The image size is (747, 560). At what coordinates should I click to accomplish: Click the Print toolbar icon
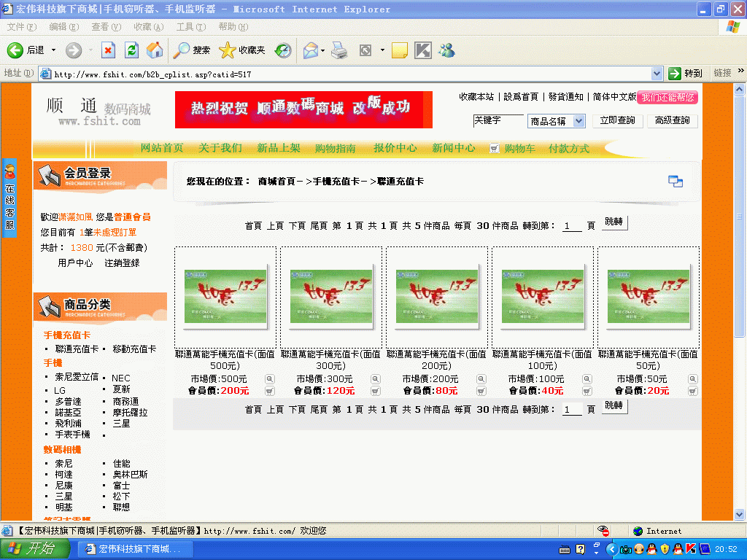[x=339, y=50]
